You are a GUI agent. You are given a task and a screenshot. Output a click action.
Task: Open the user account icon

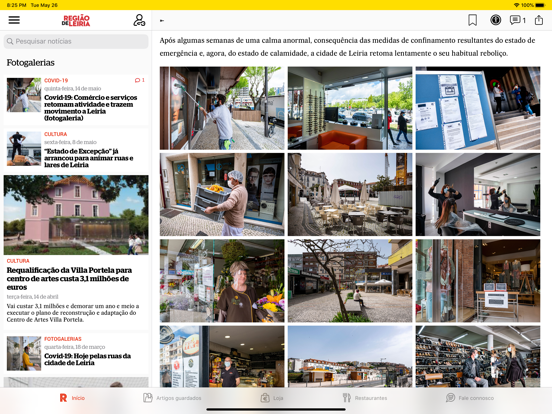(139, 20)
